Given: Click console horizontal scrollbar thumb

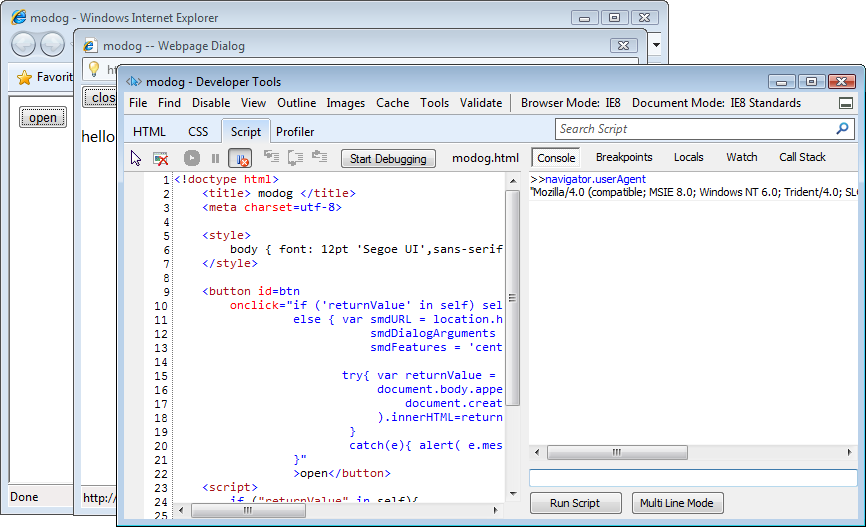Looking at the screenshot, I should click(x=617, y=452).
